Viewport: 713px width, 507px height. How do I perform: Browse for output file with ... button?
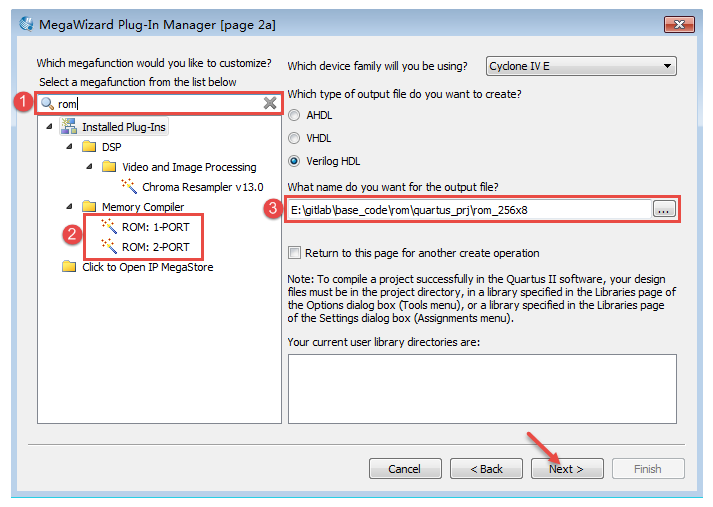click(664, 210)
